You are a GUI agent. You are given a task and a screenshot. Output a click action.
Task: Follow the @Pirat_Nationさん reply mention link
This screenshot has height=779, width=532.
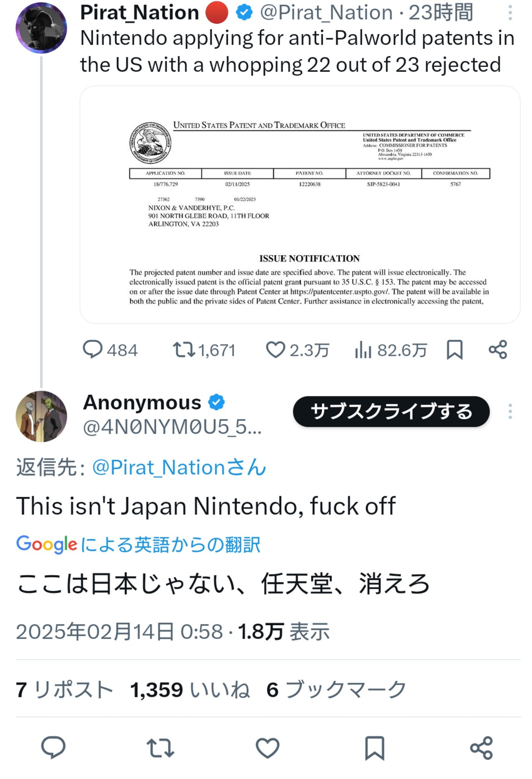179,467
